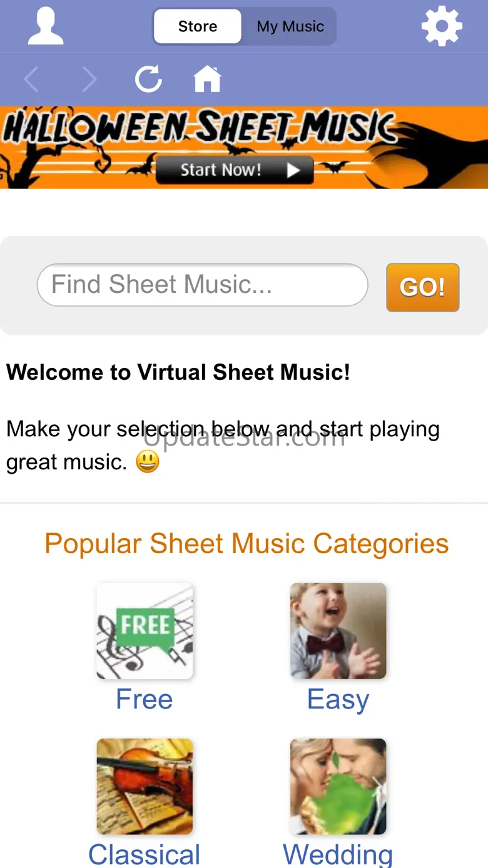The width and height of the screenshot is (488, 868).
Task: Tap the Halloween Sheet Music banner title
Action: [200, 128]
